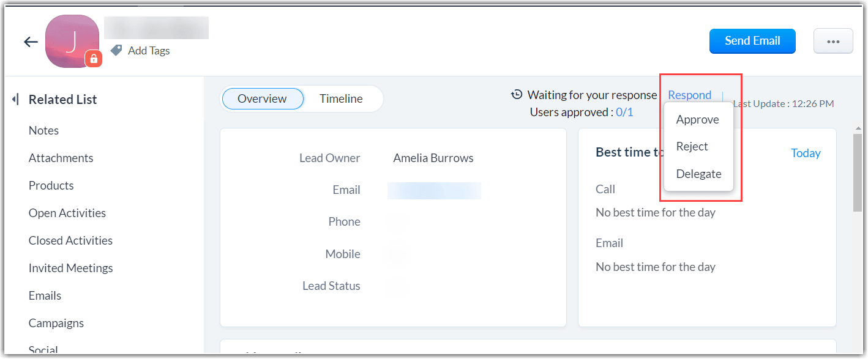Select the Overview tab

tap(262, 98)
